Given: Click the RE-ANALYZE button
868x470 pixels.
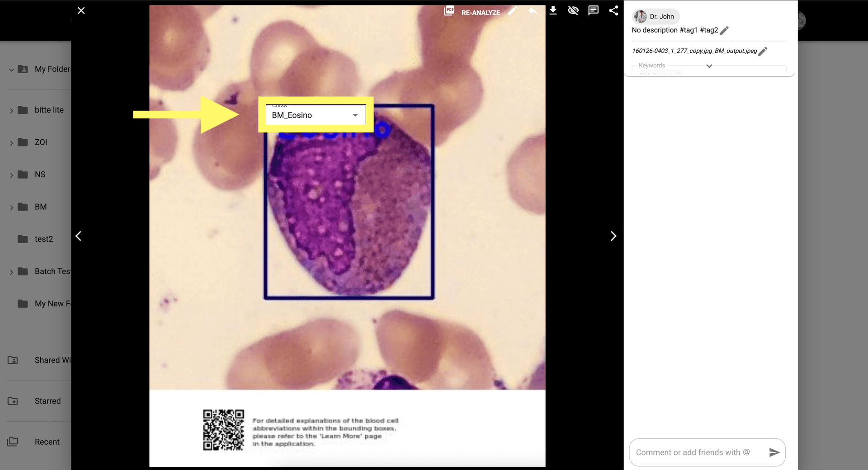Looking at the screenshot, I should (481, 13).
